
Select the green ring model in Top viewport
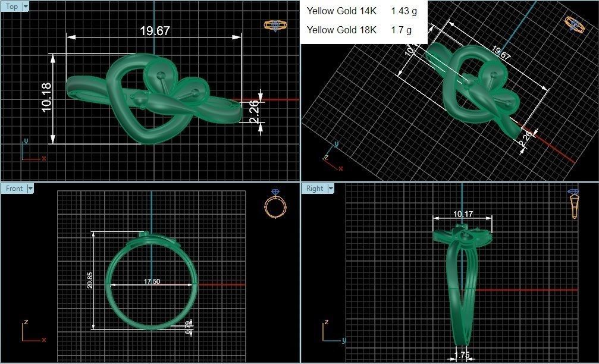tap(153, 99)
